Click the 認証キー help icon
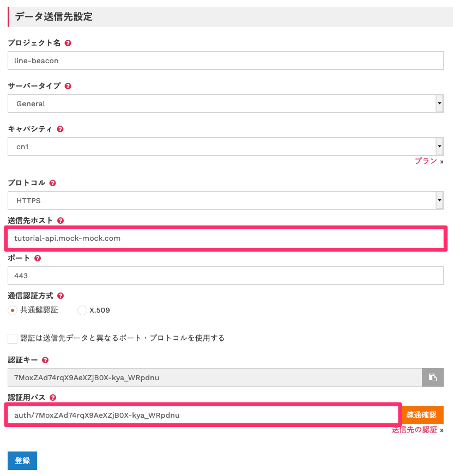The image size is (453, 476). point(45,359)
